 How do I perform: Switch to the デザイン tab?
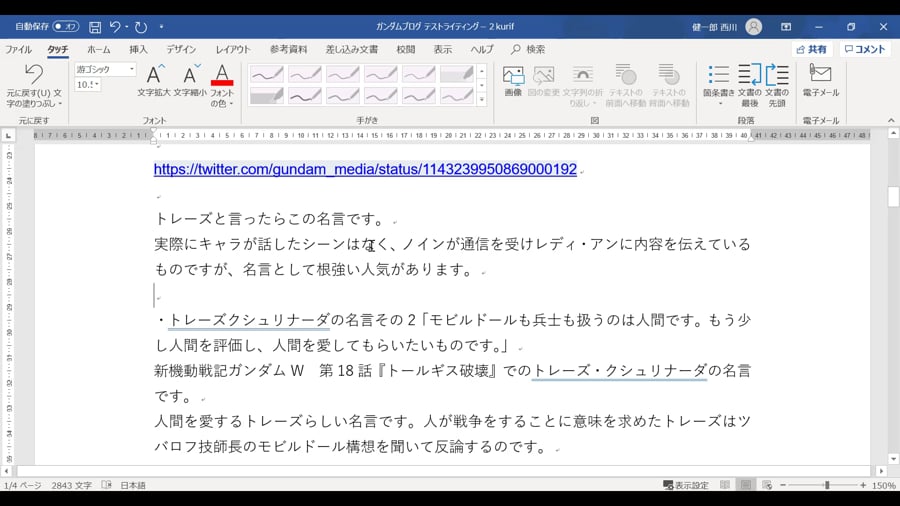tap(181, 49)
